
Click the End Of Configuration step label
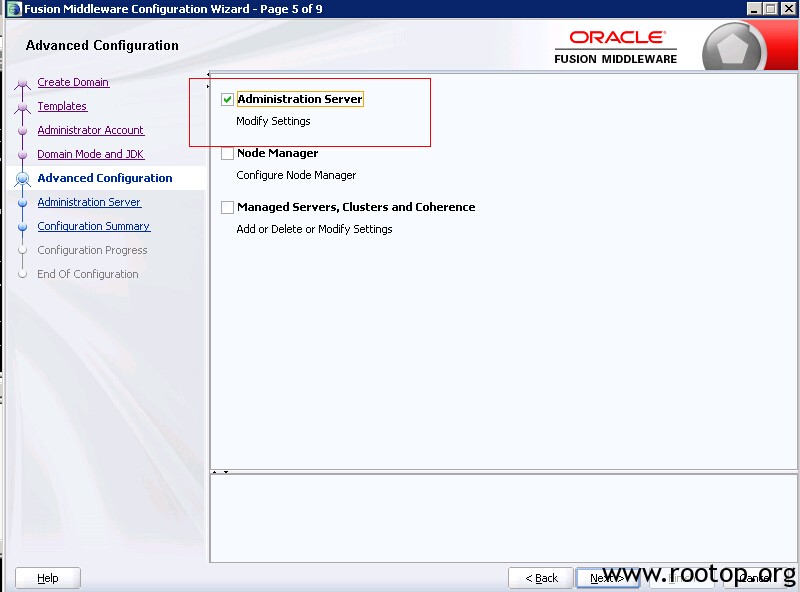point(88,274)
